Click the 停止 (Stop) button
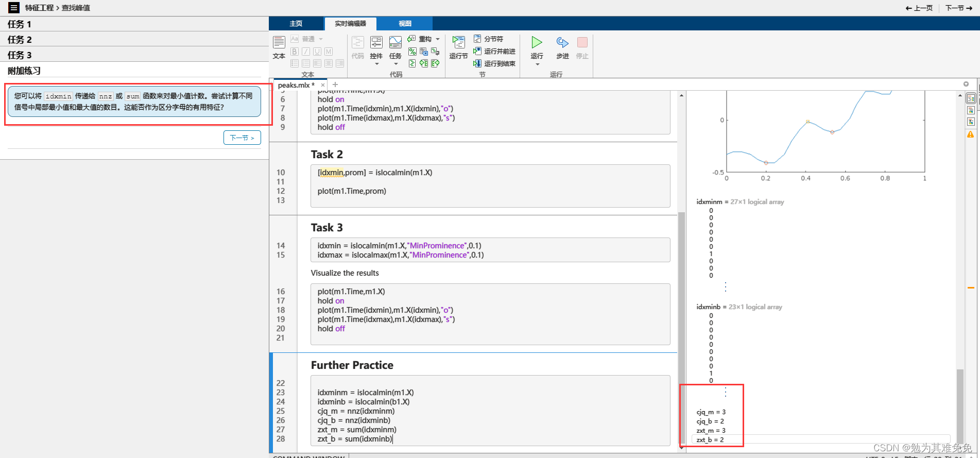This screenshot has height=458, width=980. tap(582, 47)
